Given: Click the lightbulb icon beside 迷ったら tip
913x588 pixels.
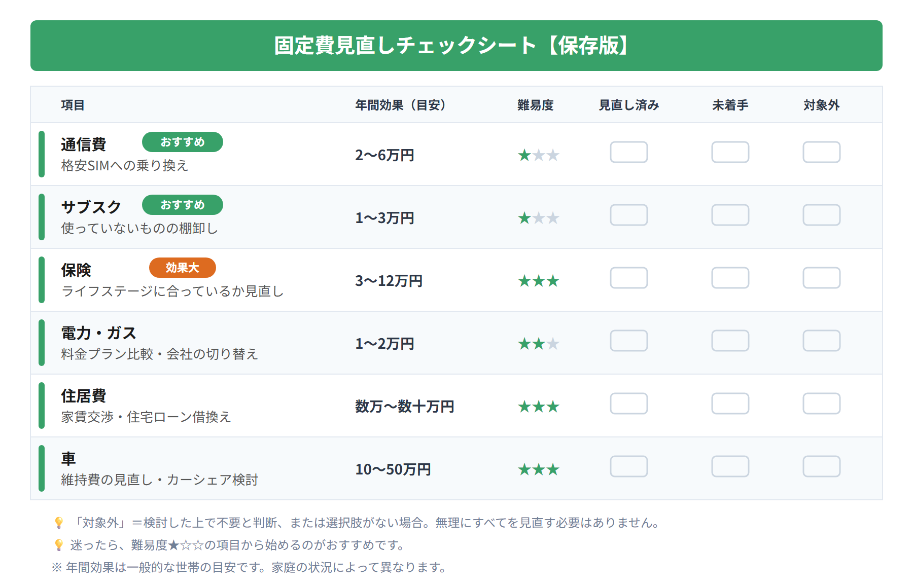Looking at the screenshot, I should (59, 545).
